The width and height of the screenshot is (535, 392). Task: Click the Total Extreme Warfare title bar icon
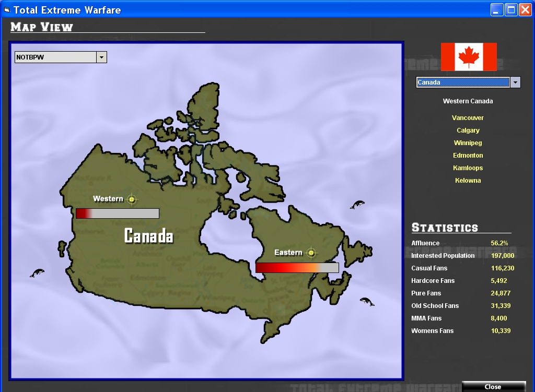click(x=7, y=10)
